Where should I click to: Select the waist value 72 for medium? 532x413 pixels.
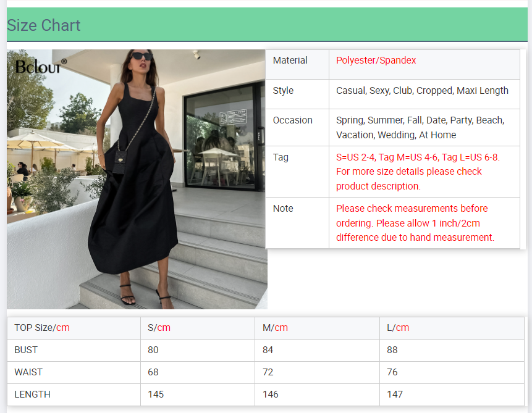pyautogui.click(x=268, y=372)
